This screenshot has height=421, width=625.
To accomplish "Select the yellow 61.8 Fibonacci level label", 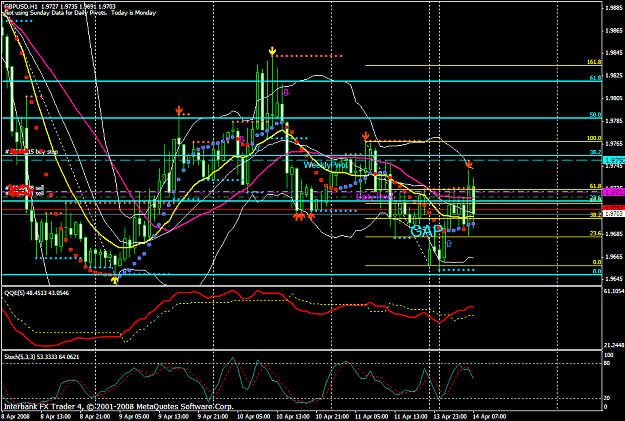I will coord(596,186).
